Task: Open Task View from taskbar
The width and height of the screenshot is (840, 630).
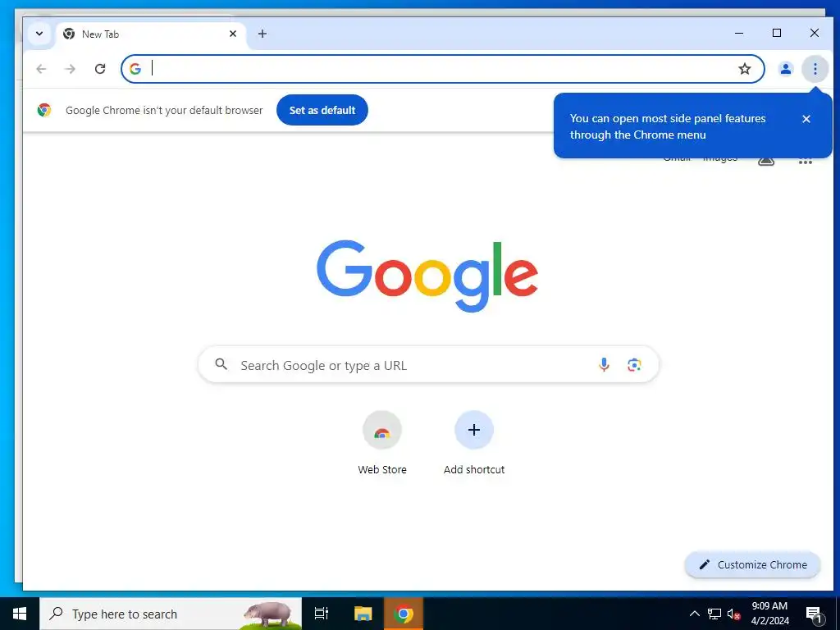Action: click(x=322, y=614)
